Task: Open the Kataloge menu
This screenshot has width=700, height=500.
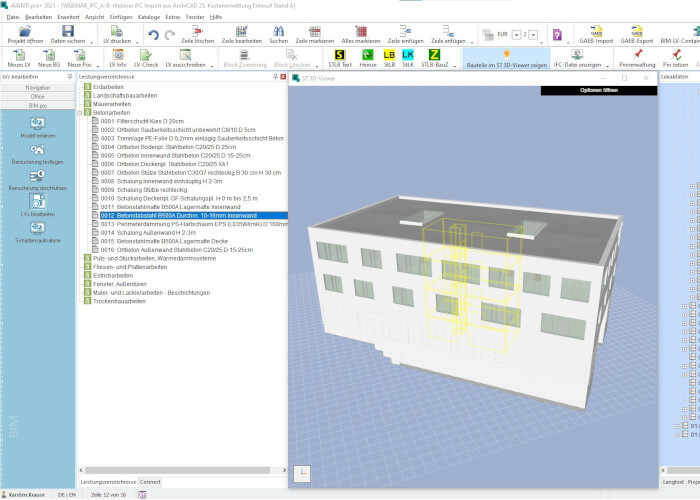Action: [x=149, y=17]
